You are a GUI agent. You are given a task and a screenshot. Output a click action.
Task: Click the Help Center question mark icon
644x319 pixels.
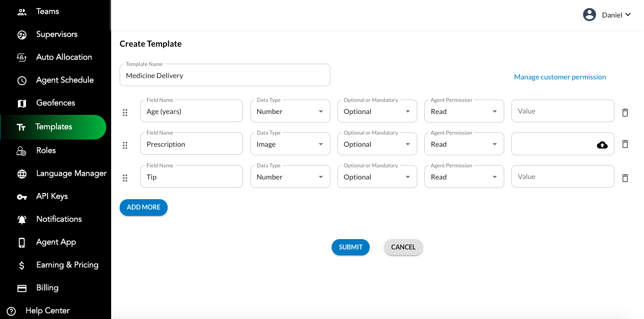tap(12, 311)
